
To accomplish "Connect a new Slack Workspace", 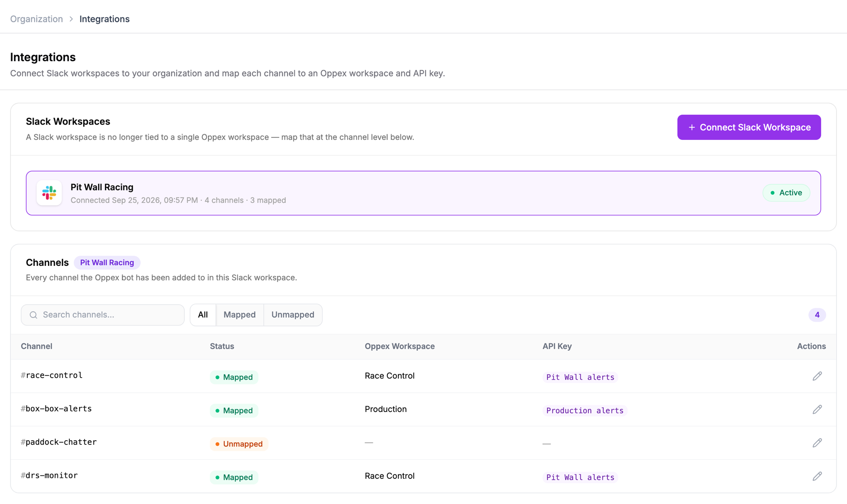I will 749,127.
